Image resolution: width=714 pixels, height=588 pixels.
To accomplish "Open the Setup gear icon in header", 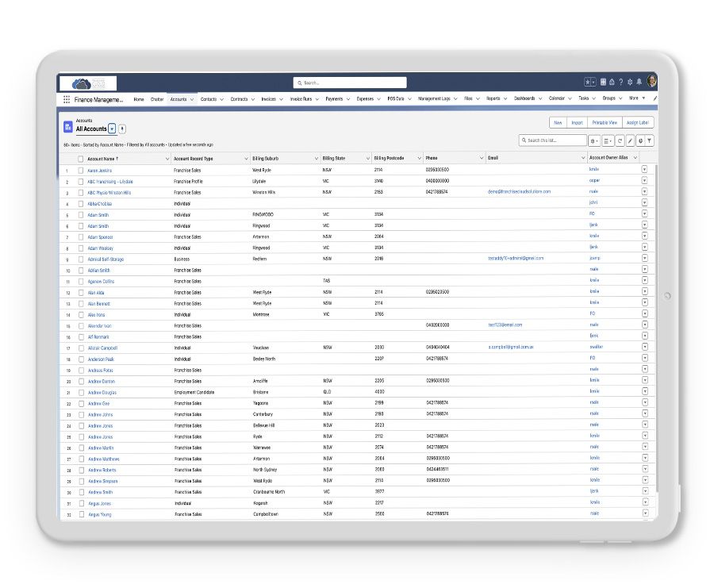I will point(630,82).
